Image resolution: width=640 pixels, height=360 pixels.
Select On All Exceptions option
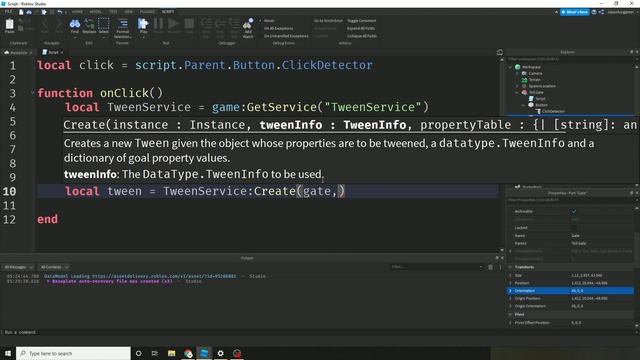pyautogui.click(x=278, y=28)
